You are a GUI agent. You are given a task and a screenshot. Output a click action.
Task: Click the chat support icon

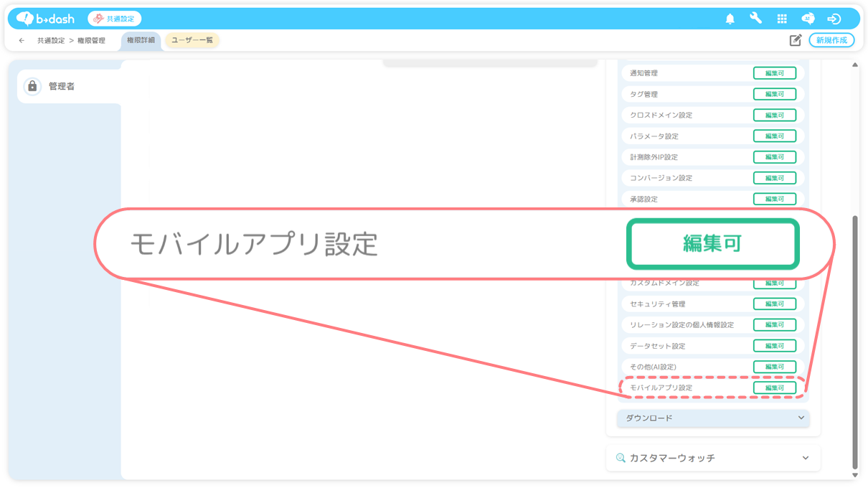[808, 19]
